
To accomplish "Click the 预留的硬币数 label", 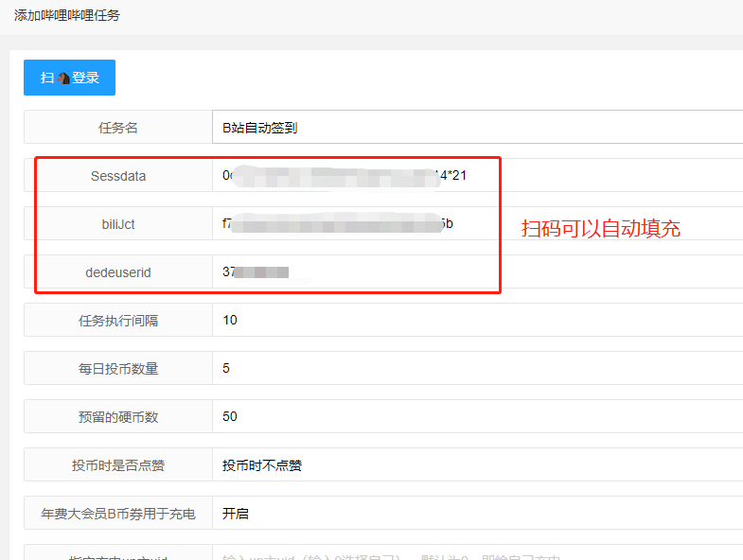I will point(118,417).
